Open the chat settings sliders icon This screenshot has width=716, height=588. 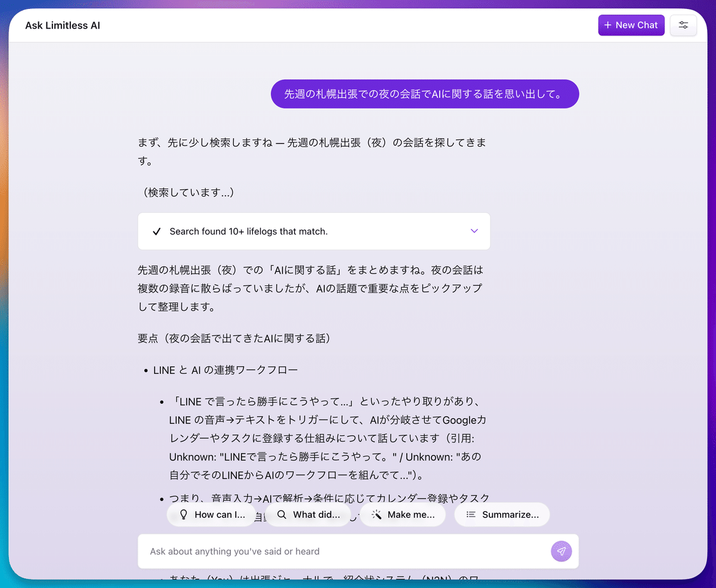(x=683, y=25)
